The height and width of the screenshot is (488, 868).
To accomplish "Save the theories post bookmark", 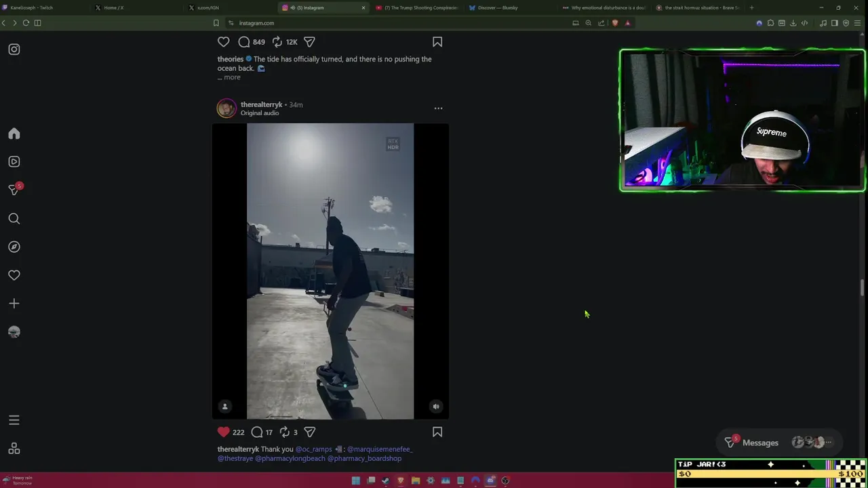I will point(437,42).
